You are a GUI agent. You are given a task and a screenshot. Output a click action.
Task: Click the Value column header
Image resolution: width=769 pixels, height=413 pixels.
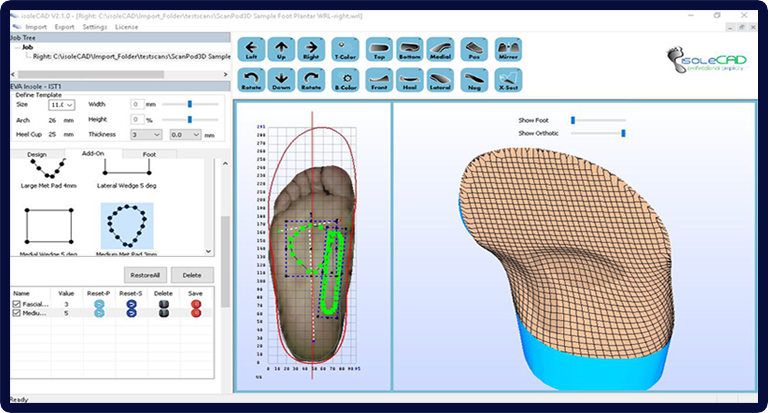[x=66, y=293]
